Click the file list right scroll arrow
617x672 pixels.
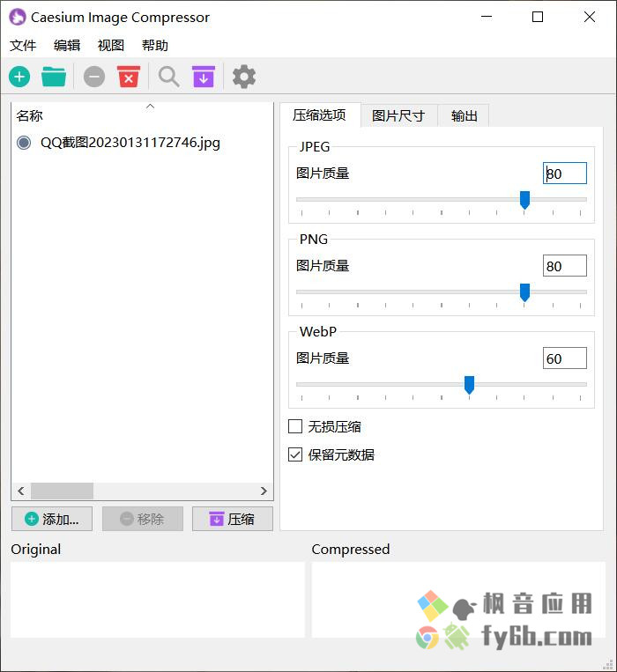[264, 491]
